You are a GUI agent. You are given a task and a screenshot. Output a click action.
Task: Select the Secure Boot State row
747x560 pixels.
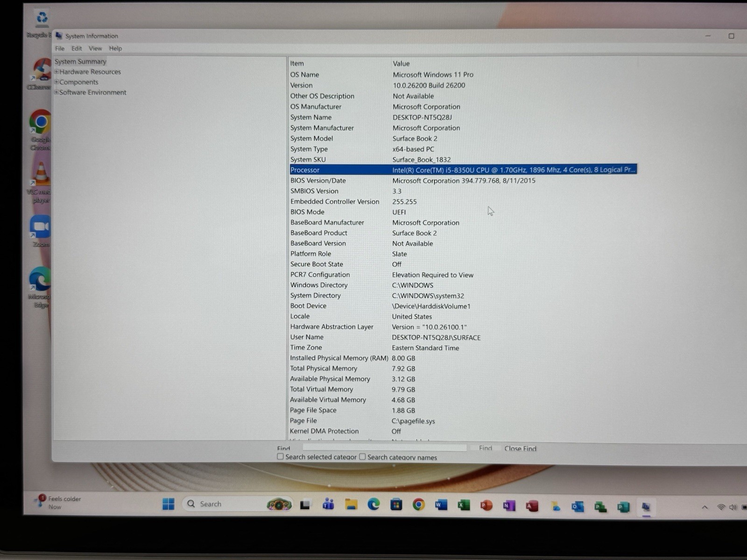tap(463, 264)
